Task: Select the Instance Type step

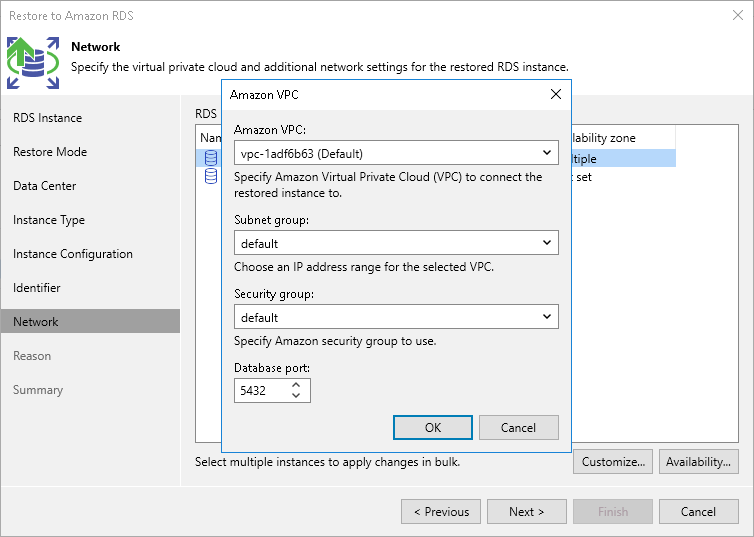Action: click(x=49, y=220)
